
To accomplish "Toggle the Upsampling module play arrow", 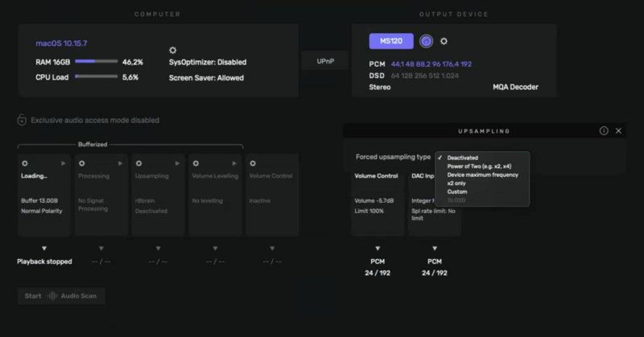I will pyautogui.click(x=178, y=163).
